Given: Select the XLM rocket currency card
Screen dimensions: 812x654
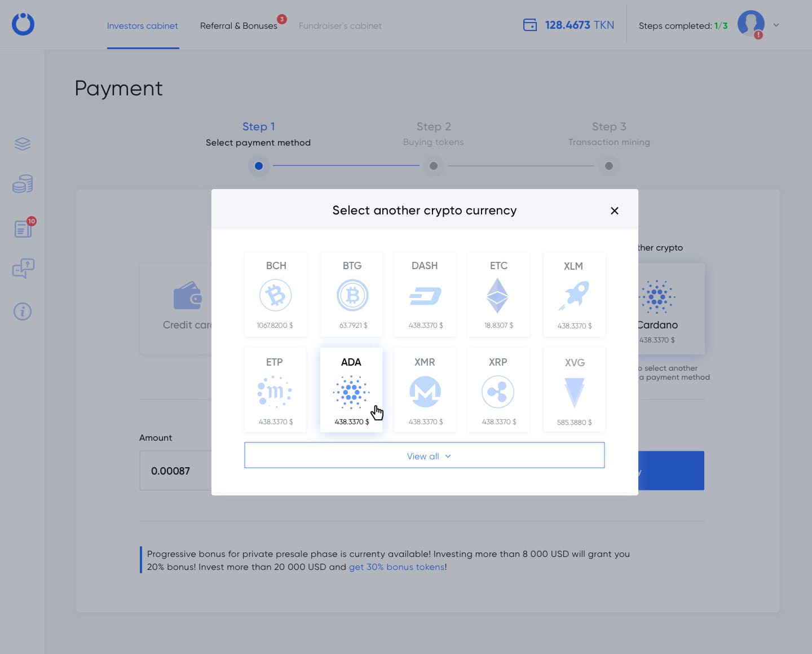Looking at the screenshot, I should (574, 295).
